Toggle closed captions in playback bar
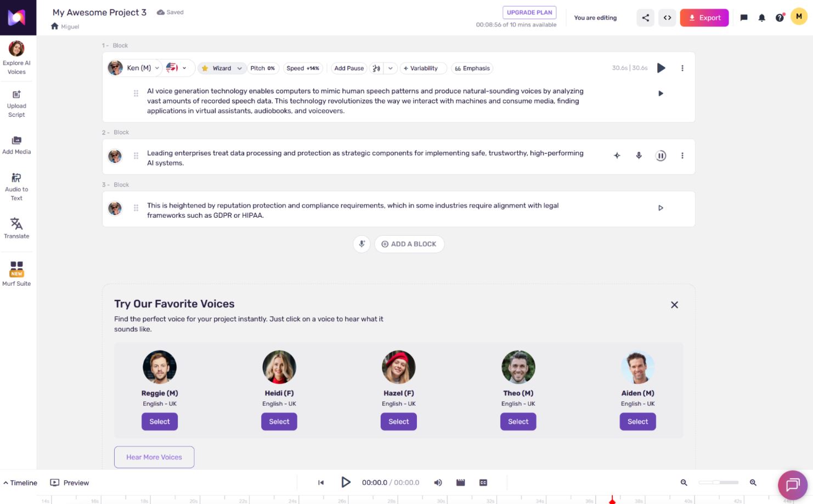813x504 pixels. coord(483,483)
